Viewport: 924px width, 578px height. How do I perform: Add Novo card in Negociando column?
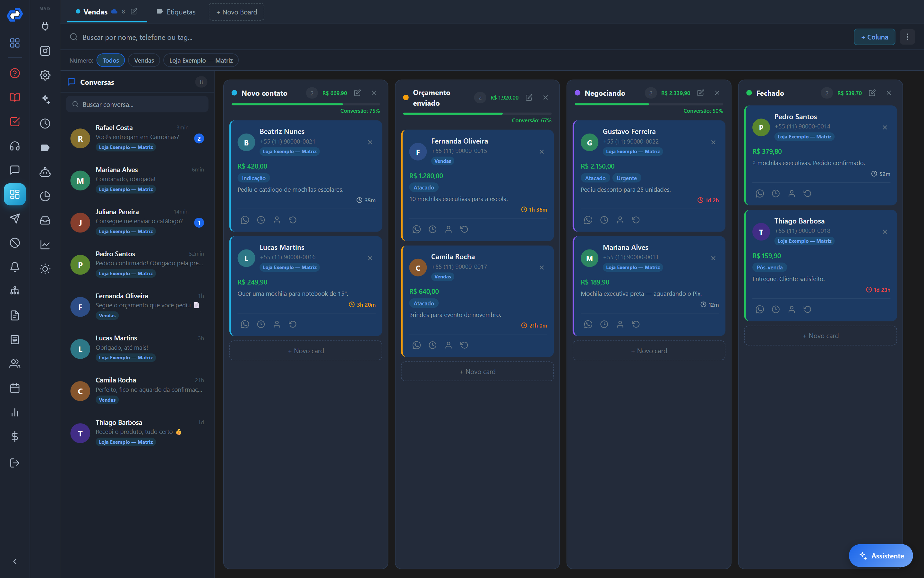click(649, 351)
